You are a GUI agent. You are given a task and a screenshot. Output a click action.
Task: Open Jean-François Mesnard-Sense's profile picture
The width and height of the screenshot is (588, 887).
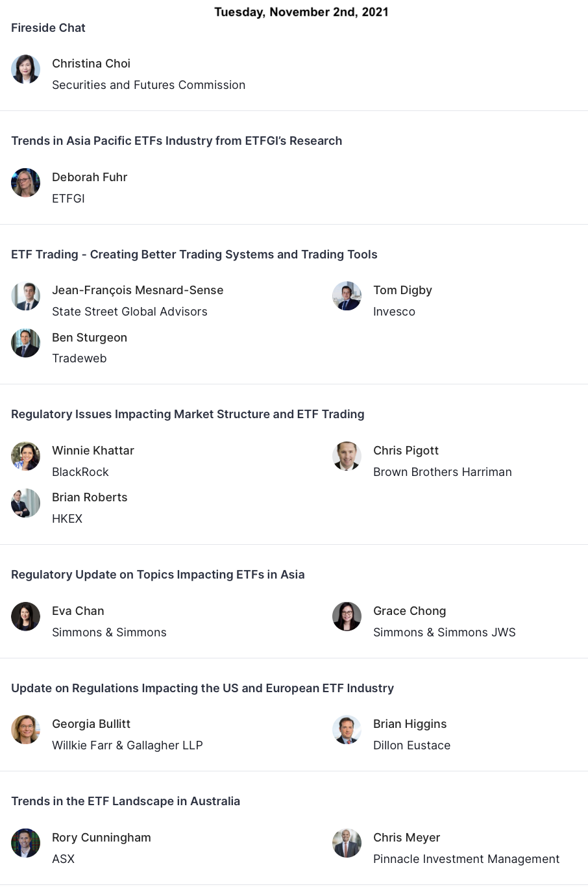(x=25, y=296)
